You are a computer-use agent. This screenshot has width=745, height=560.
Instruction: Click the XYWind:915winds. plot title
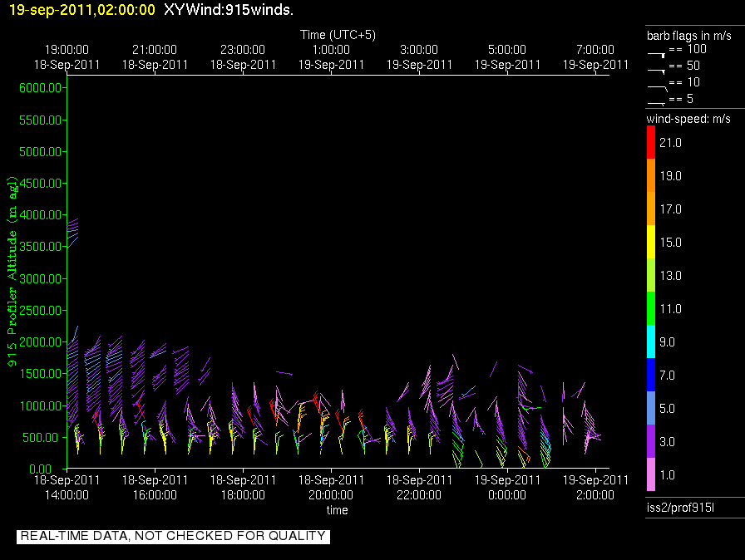[x=229, y=9]
